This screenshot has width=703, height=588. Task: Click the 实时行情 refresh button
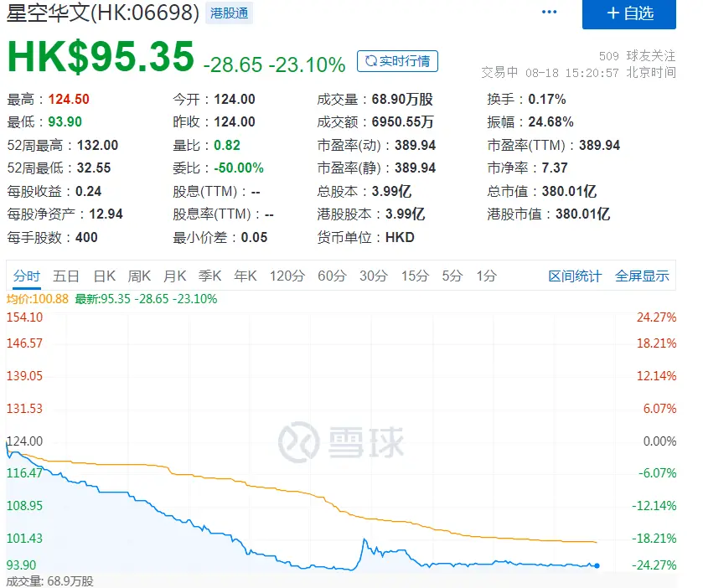point(397,61)
